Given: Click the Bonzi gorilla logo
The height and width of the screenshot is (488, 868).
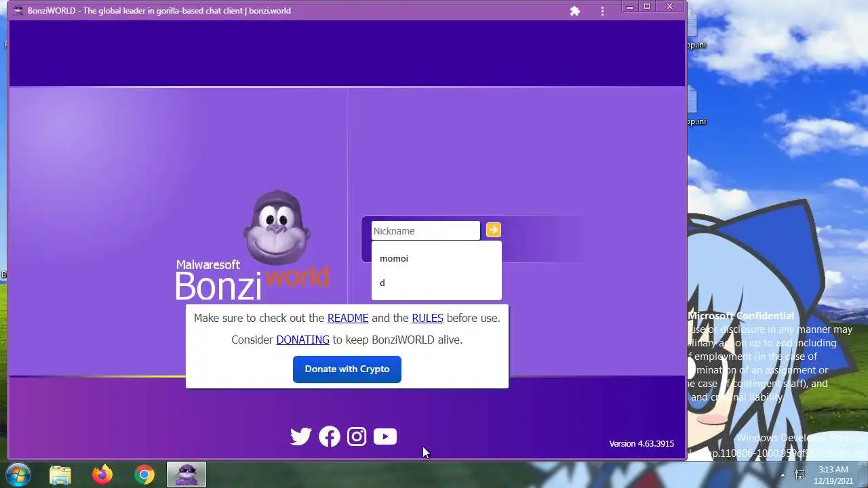Looking at the screenshot, I should coord(277,228).
